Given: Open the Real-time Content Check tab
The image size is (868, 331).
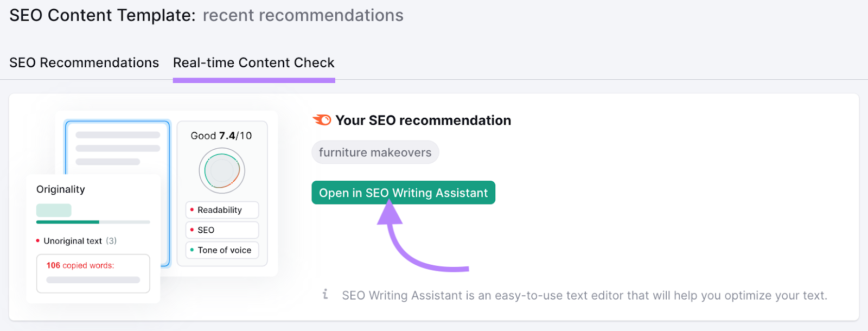Looking at the screenshot, I should point(253,62).
